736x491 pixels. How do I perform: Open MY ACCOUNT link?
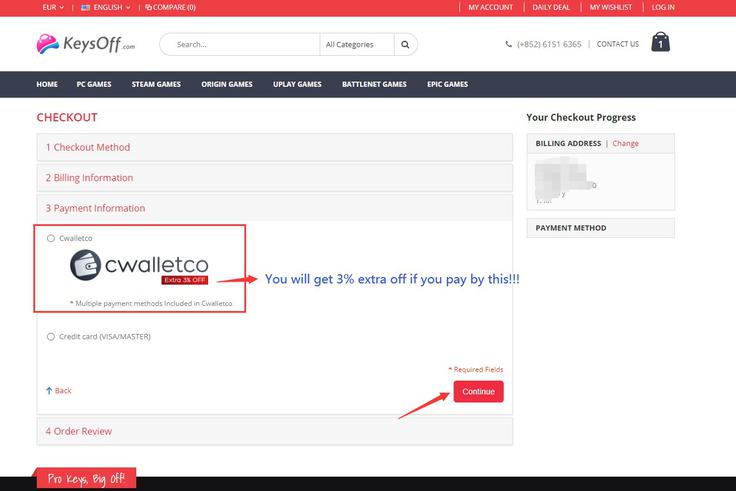coord(491,7)
